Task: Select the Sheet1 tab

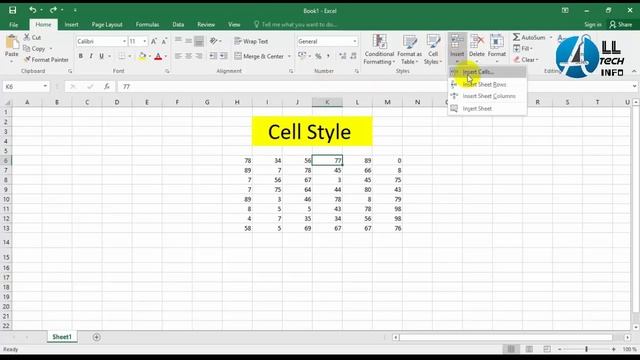Action: (x=62, y=337)
